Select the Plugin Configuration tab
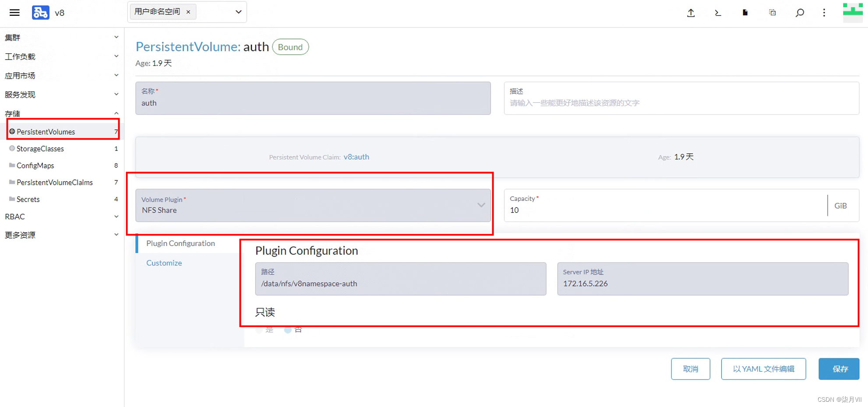Viewport: 868px width, 407px height. tap(180, 243)
